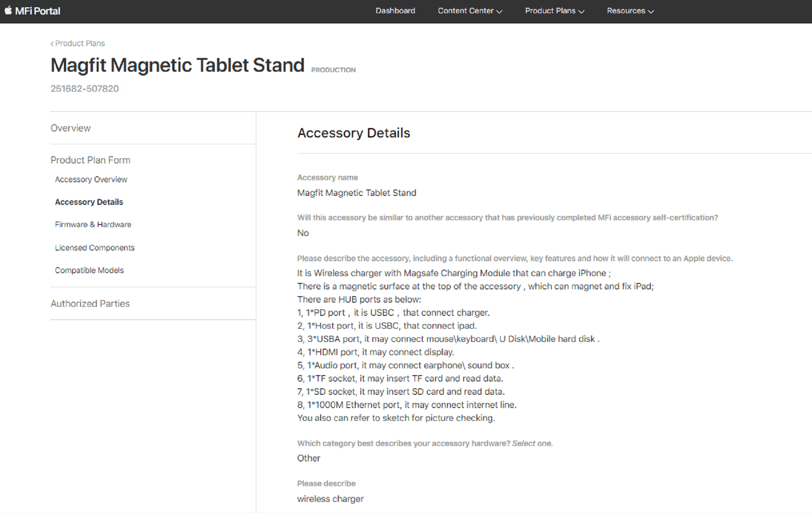This screenshot has height=513, width=812.
Task: Click the MFi Portal home logo text
Action: (x=38, y=11)
